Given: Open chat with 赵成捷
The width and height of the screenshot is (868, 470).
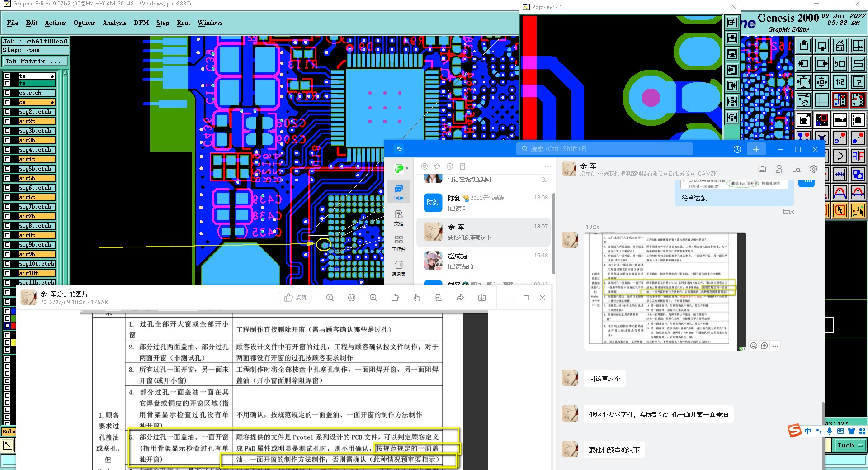Looking at the screenshot, I should tap(484, 261).
